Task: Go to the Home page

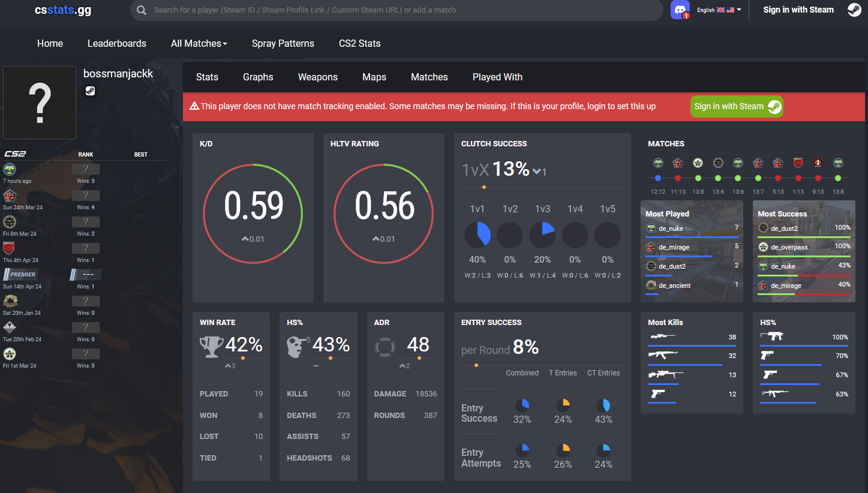Action: [x=50, y=43]
